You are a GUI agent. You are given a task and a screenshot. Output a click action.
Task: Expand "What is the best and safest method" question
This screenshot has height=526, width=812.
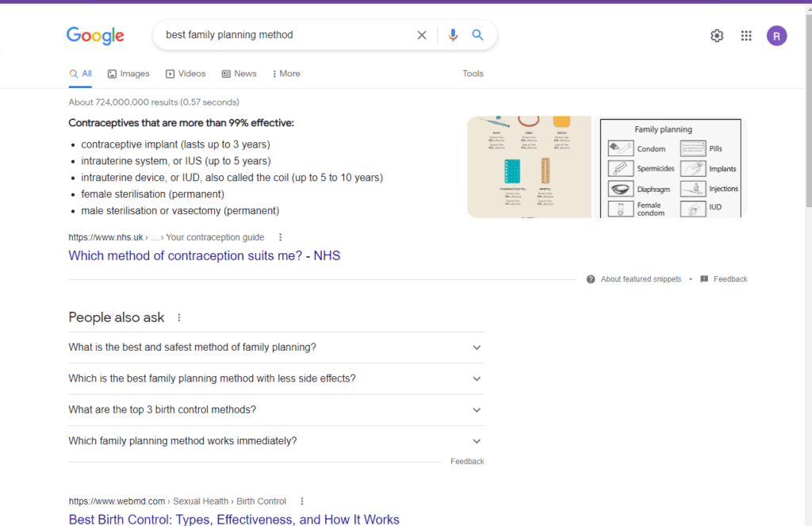pos(477,347)
